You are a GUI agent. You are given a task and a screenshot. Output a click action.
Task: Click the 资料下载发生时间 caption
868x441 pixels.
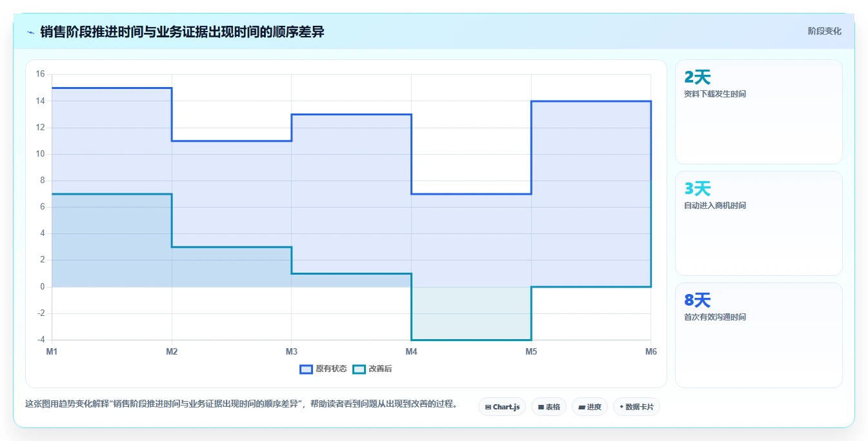715,94
